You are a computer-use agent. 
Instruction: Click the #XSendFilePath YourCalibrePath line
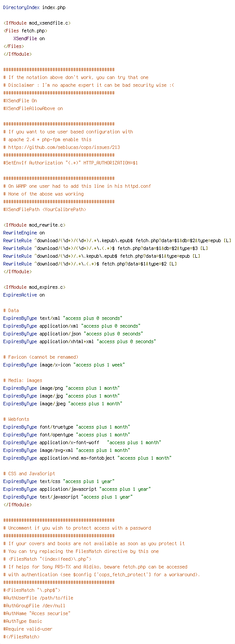44,209
